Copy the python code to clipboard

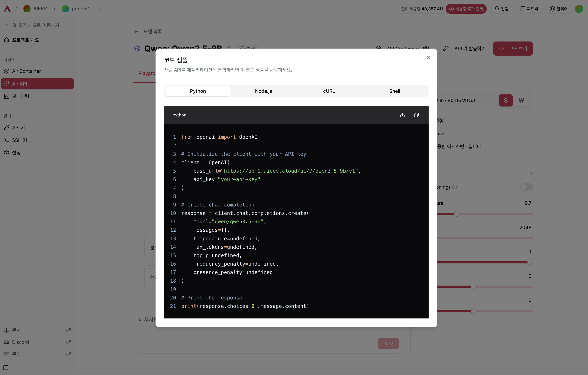tap(417, 115)
